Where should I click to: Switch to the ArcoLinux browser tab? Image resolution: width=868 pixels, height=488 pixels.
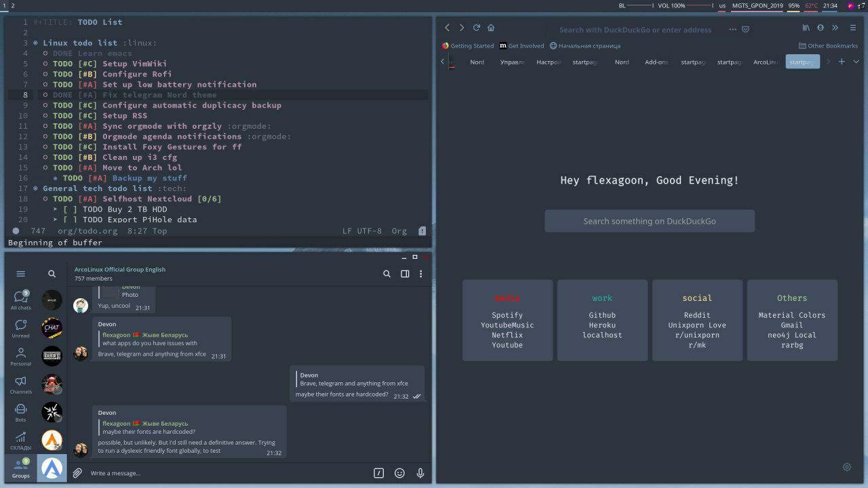click(766, 62)
